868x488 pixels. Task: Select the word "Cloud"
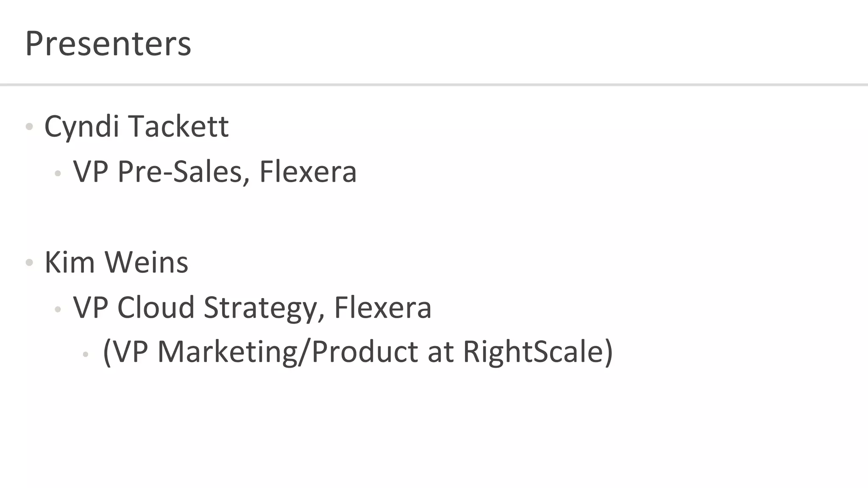[x=156, y=308]
